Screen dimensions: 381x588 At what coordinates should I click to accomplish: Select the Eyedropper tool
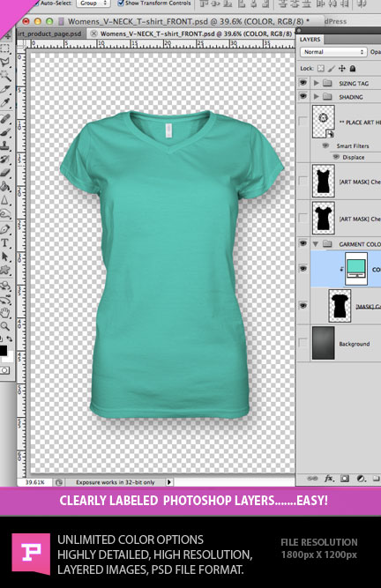tap(5, 102)
